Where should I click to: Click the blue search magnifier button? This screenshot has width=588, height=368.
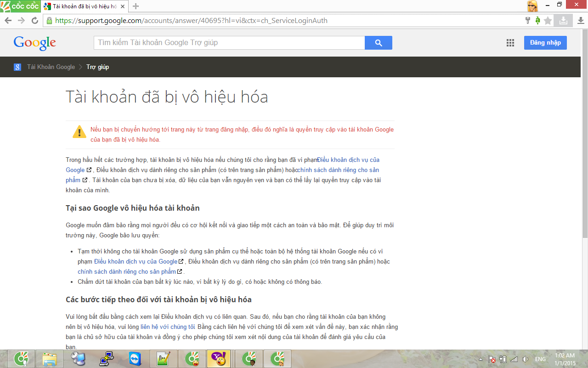point(379,43)
